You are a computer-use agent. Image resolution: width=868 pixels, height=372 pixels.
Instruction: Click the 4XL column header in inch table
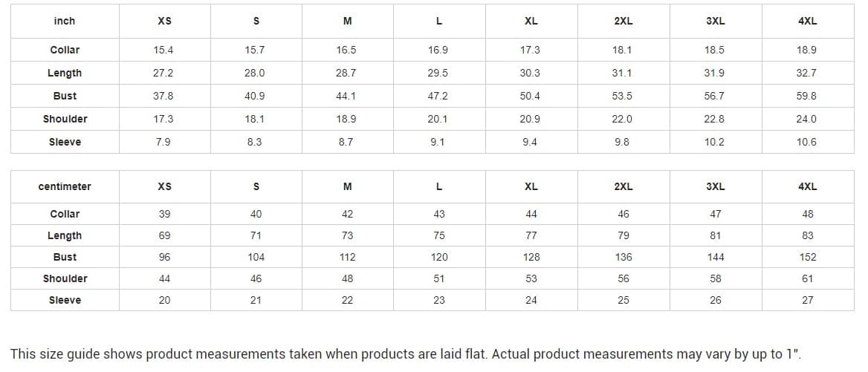[x=808, y=21]
